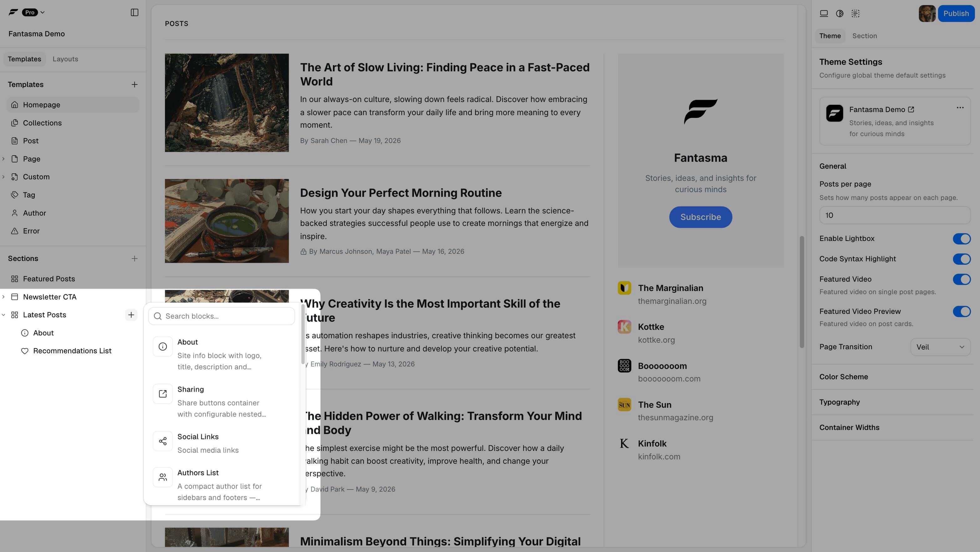
Task: Select the Tag template
Action: [73, 195]
